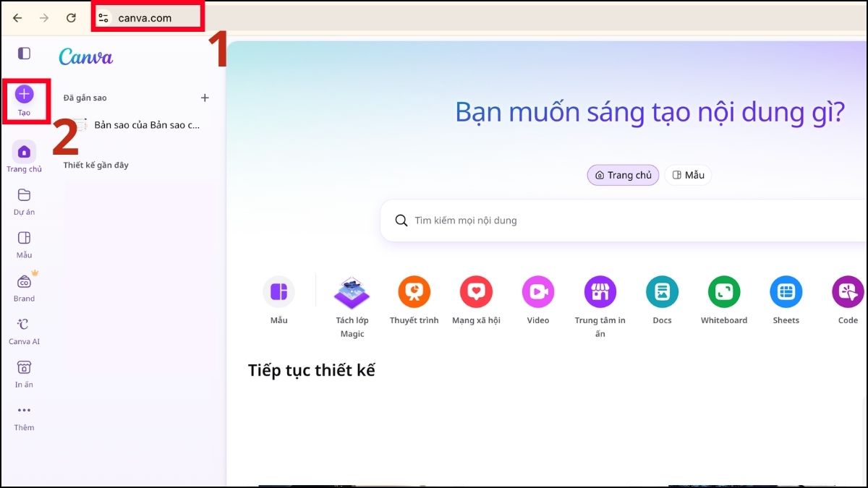
Task: Click the magnifier icon in the search box
Action: [401, 221]
